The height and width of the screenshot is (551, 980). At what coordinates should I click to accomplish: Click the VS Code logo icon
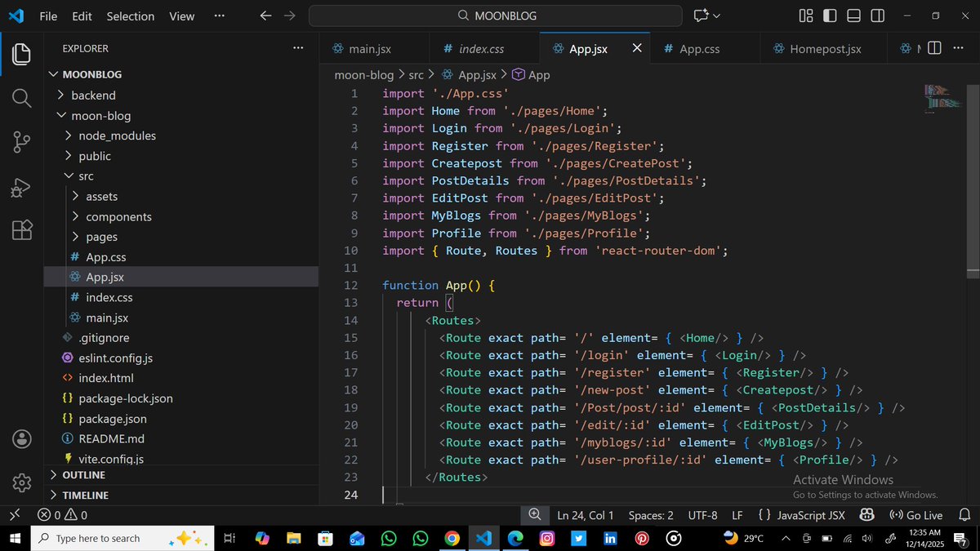(16, 16)
